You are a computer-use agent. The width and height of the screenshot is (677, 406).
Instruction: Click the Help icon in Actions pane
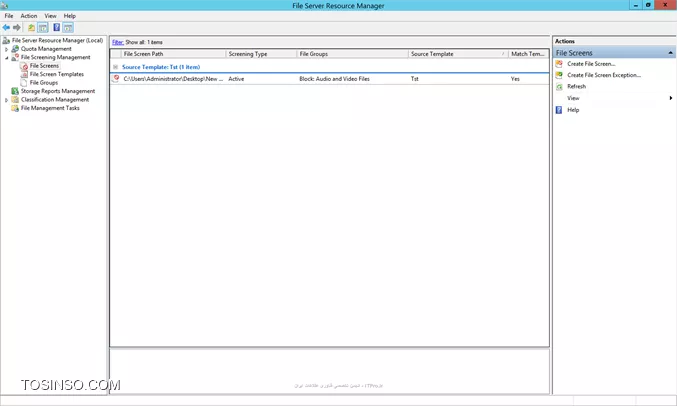click(559, 110)
